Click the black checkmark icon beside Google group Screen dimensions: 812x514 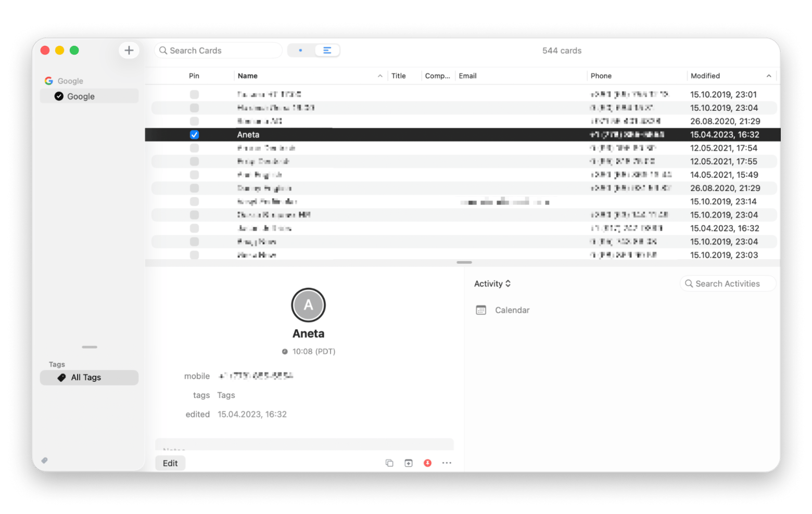pyautogui.click(x=59, y=96)
